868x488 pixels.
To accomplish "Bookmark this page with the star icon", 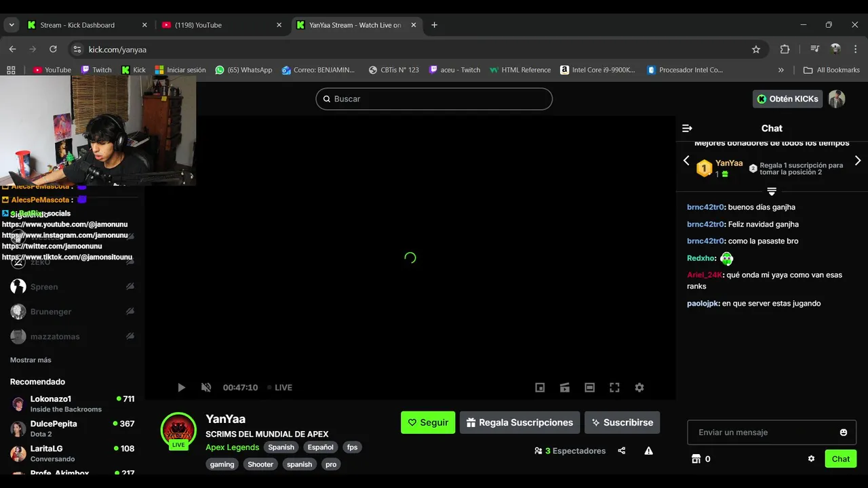I will 756,49.
